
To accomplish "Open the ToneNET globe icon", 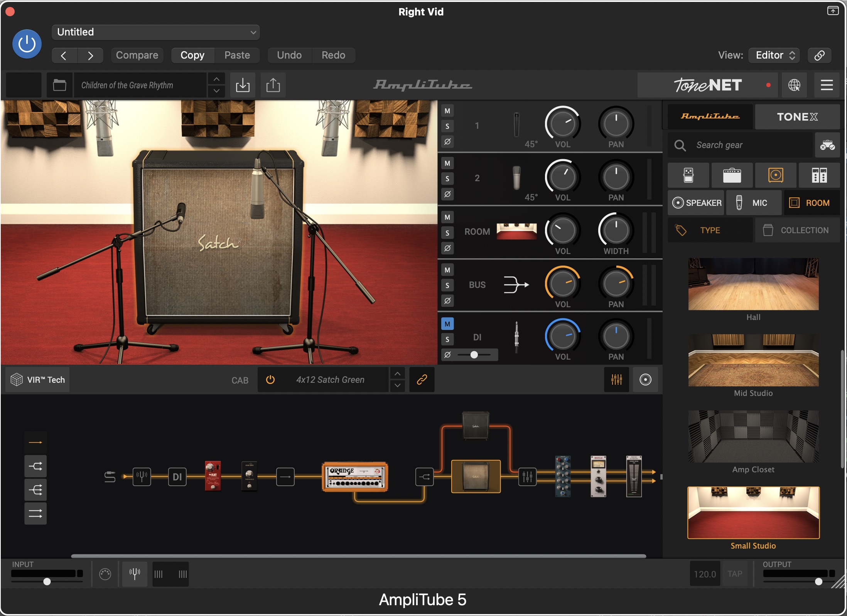I will pos(794,85).
